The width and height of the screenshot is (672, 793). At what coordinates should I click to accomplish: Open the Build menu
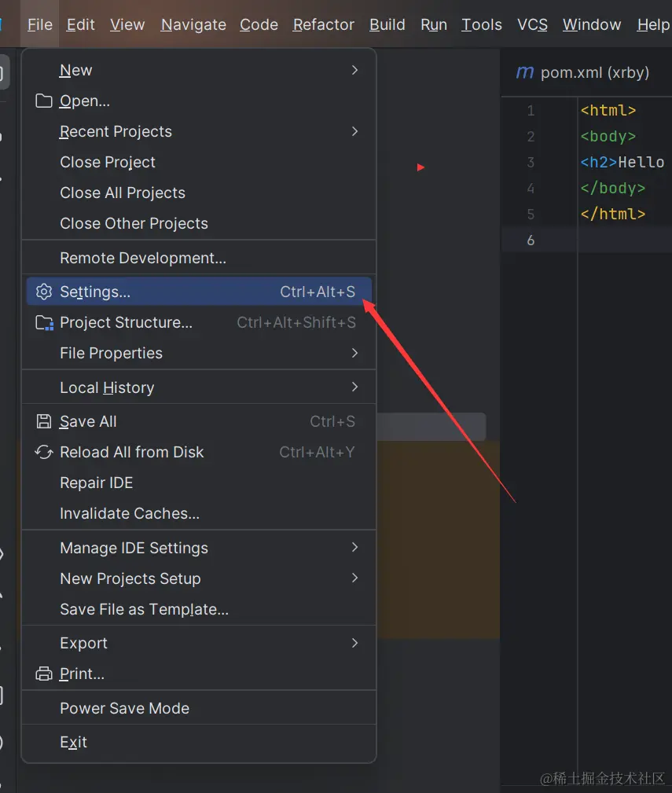click(x=387, y=24)
